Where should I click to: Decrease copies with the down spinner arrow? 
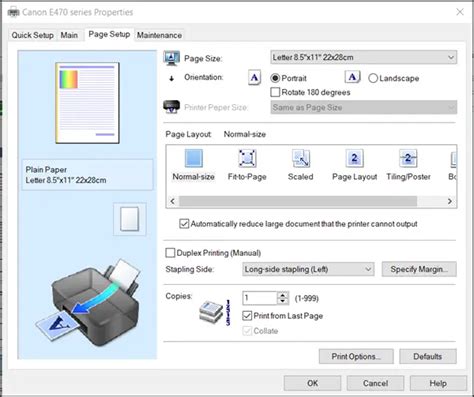tap(283, 301)
